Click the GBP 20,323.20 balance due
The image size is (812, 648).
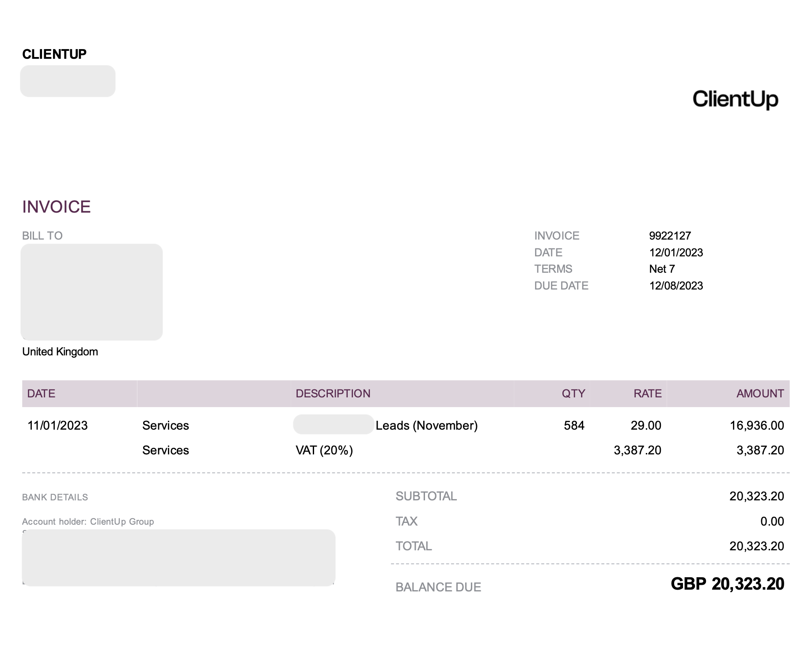[727, 584]
